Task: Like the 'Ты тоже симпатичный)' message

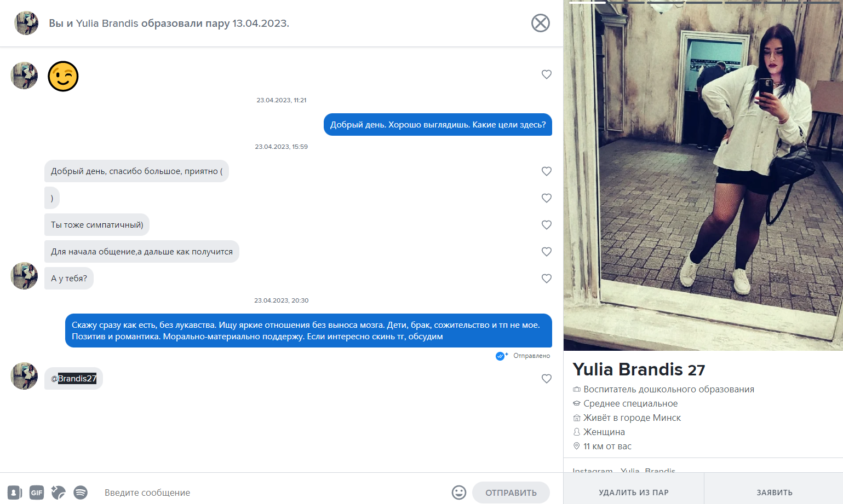Action: [546, 225]
